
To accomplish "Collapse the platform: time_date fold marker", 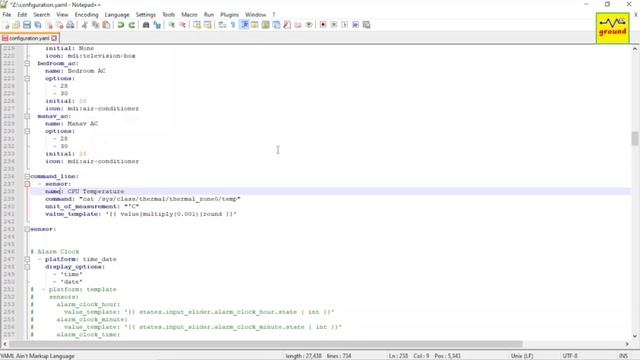I will click(x=27, y=259).
